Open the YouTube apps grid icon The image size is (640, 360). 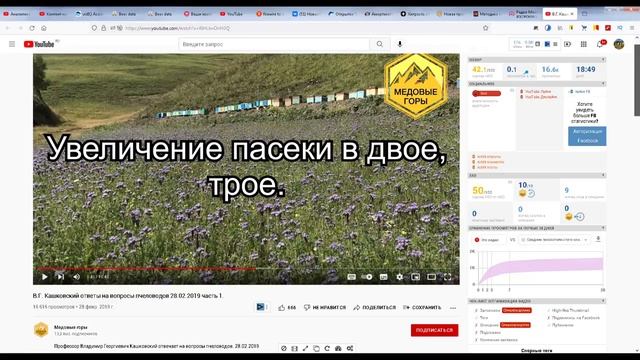[x=584, y=44]
